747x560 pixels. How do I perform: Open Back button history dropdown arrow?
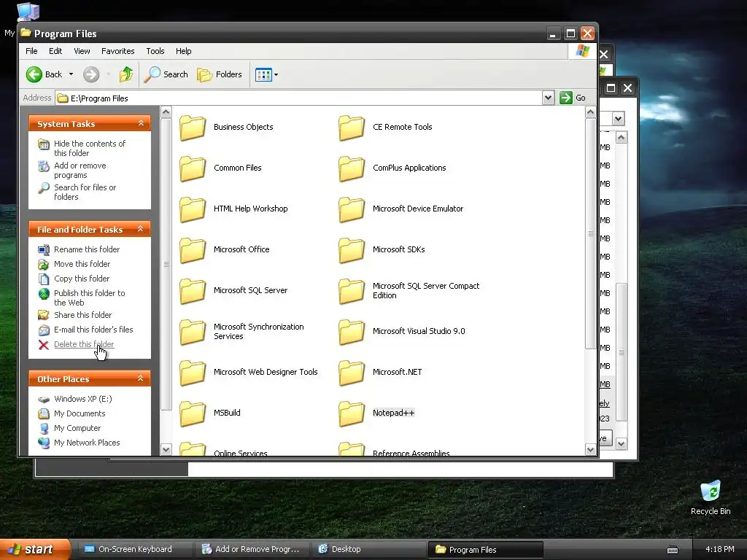[71, 74]
